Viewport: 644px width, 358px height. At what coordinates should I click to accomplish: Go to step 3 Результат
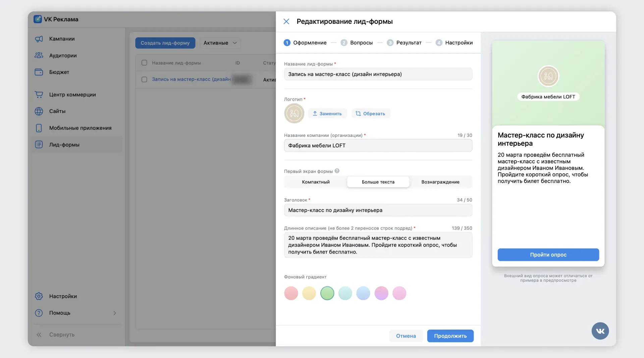pos(404,43)
